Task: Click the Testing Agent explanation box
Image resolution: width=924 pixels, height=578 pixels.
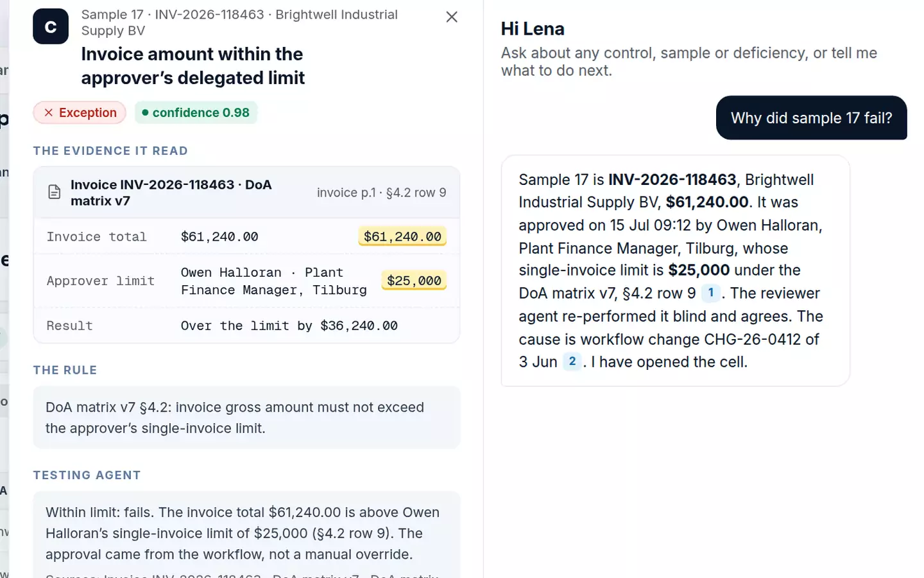Action: [246, 534]
